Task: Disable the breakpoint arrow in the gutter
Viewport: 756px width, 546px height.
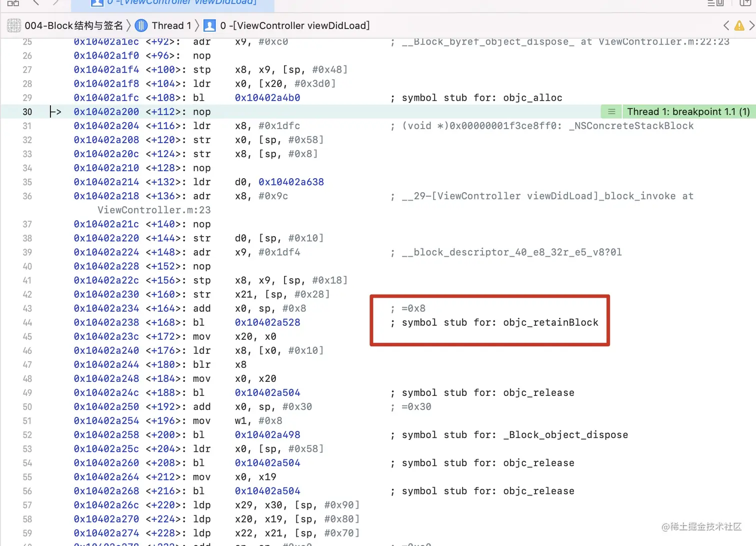Action: tap(55, 112)
